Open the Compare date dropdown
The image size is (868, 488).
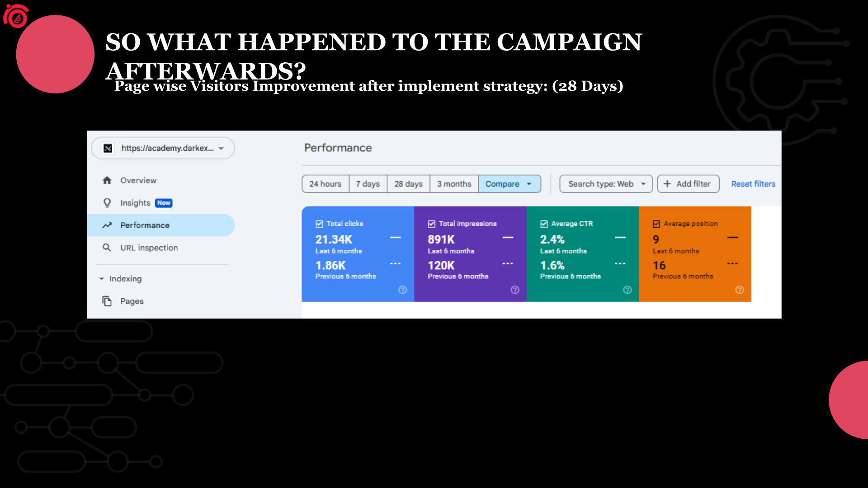[x=509, y=184]
